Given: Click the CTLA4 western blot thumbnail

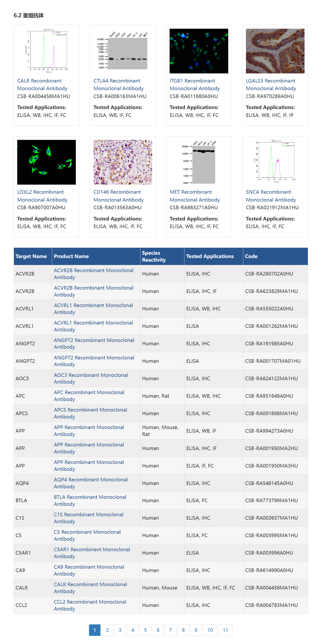Looking at the screenshot, I should point(122,51).
